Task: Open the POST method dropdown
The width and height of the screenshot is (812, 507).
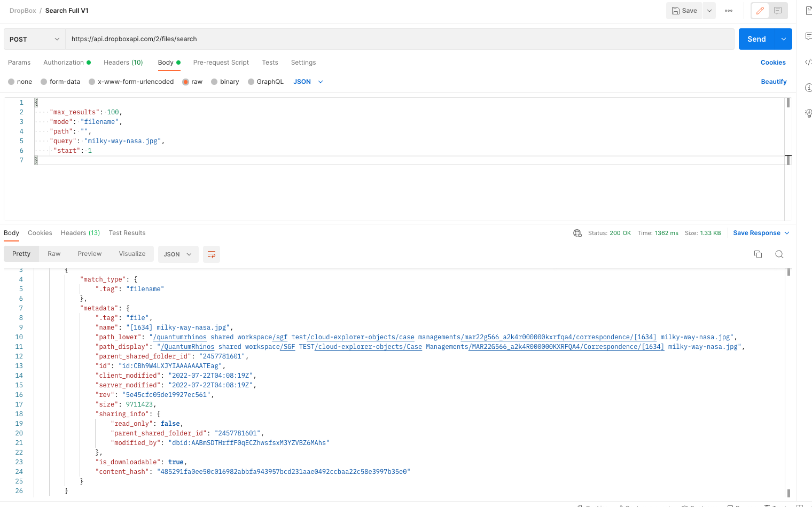Action: (x=35, y=39)
